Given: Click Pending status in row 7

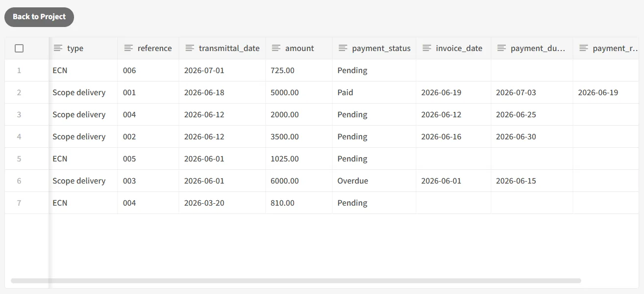Looking at the screenshot, I should click(x=374, y=203).
